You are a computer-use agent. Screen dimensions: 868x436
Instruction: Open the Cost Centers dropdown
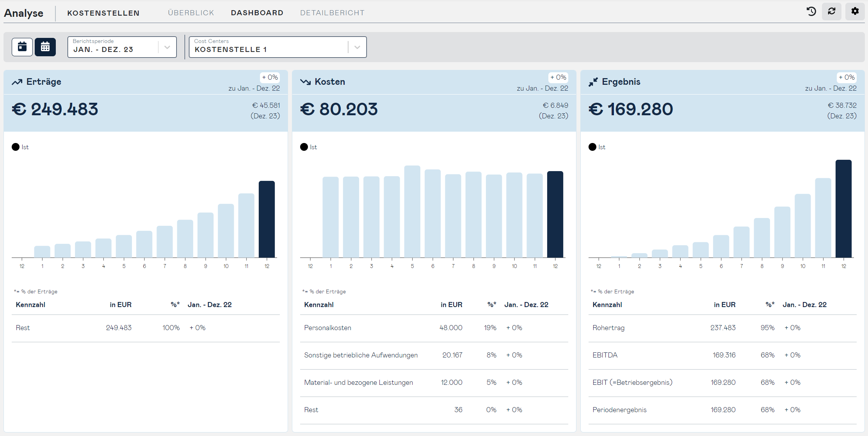point(278,47)
